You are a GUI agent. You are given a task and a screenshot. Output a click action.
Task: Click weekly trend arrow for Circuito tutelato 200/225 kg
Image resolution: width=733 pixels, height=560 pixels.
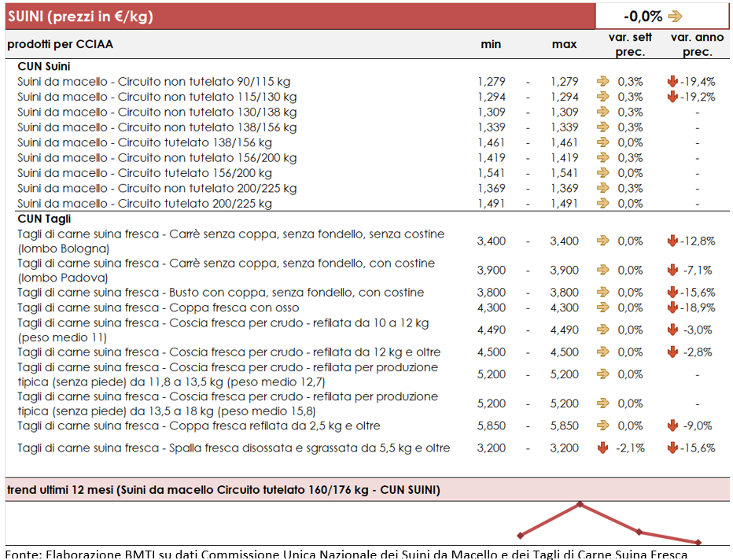603,204
